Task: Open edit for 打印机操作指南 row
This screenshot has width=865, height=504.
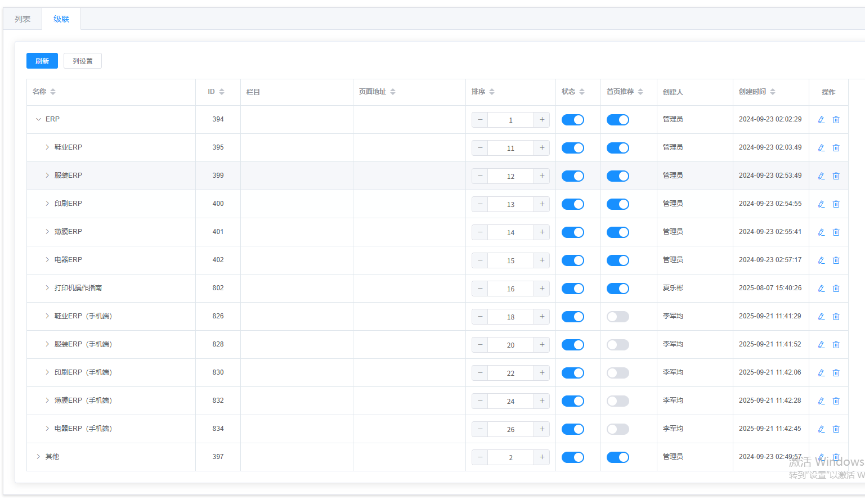Action: pyautogui.click(x=821, y=289)
